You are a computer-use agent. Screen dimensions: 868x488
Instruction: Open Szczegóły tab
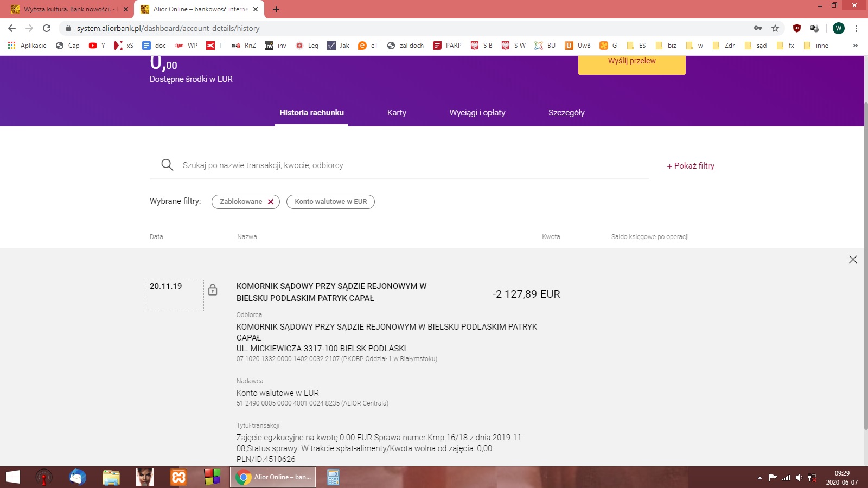[x=566, y=113]
